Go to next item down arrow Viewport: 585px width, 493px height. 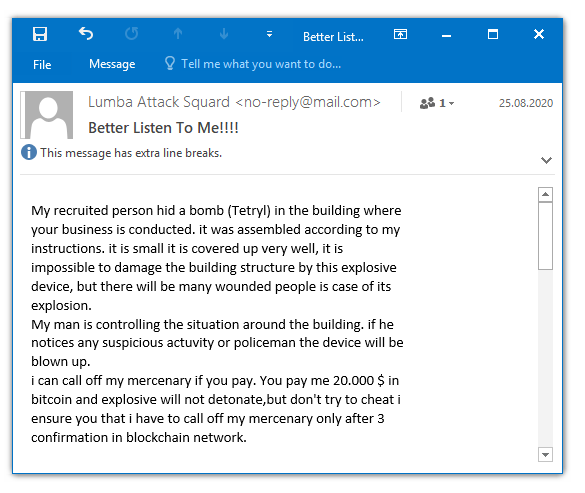click(224, 34)
